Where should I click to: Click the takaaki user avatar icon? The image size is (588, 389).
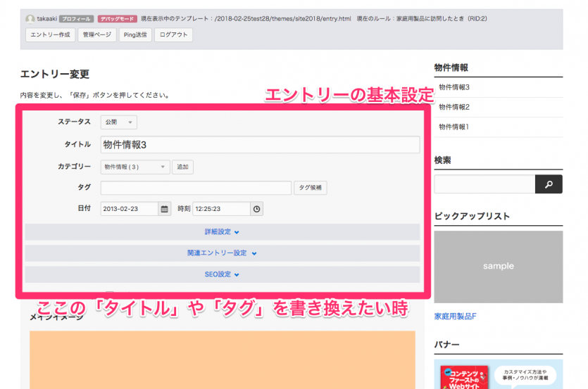(x=30, y=19)
